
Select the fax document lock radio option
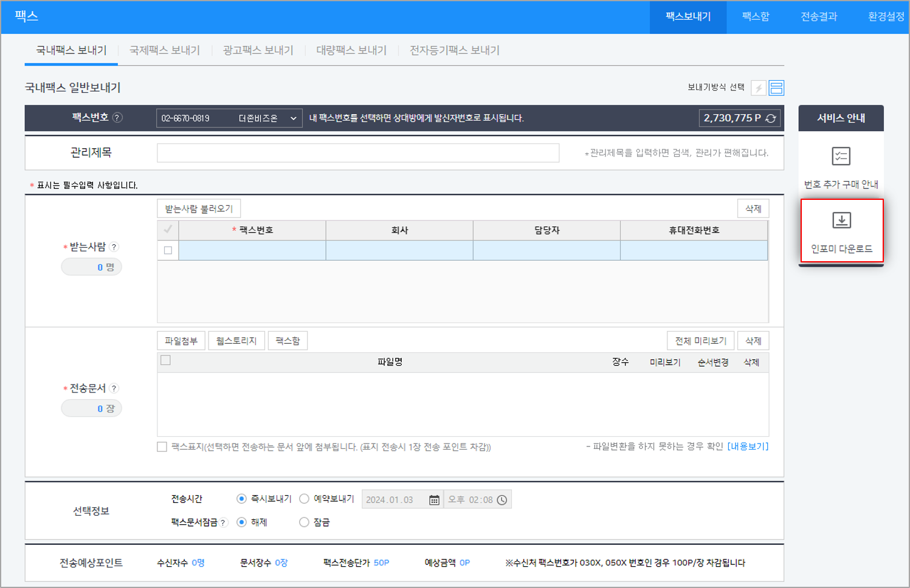click(305, 522)
